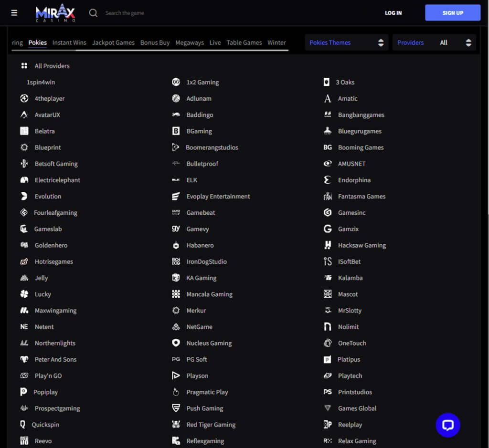Viewport: 489px width, 448px height.
Task: Click the Betsoft Gaming icon
Action: click(x=24, y=164)
